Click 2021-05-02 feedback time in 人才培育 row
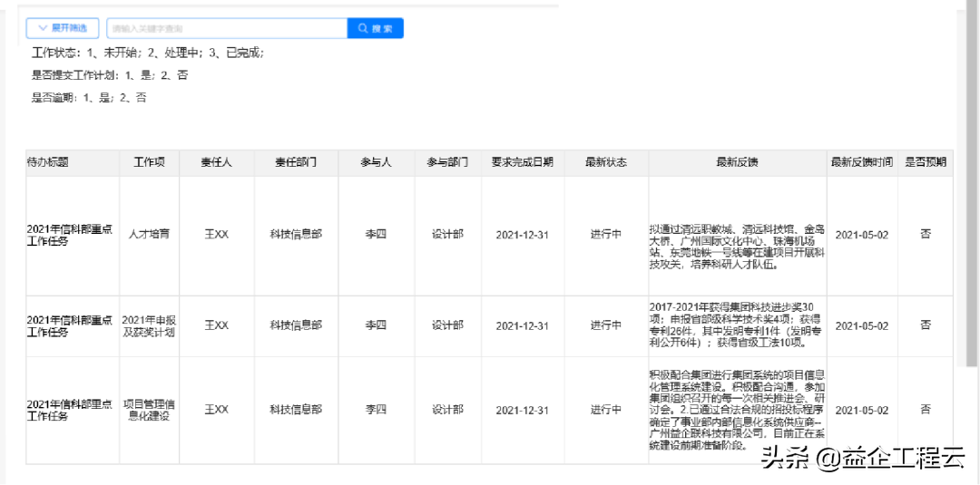The width and height of the screenshot is (980, 485). click(862, 236)
